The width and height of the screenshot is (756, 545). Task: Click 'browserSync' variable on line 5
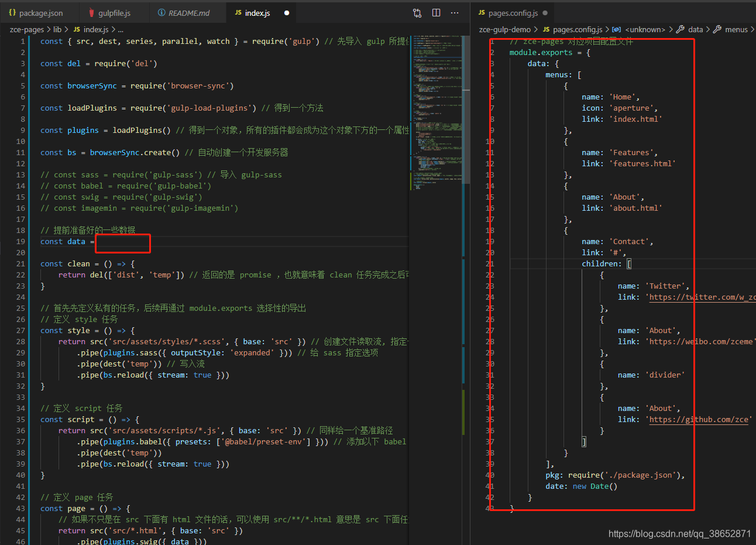(92, 85)
